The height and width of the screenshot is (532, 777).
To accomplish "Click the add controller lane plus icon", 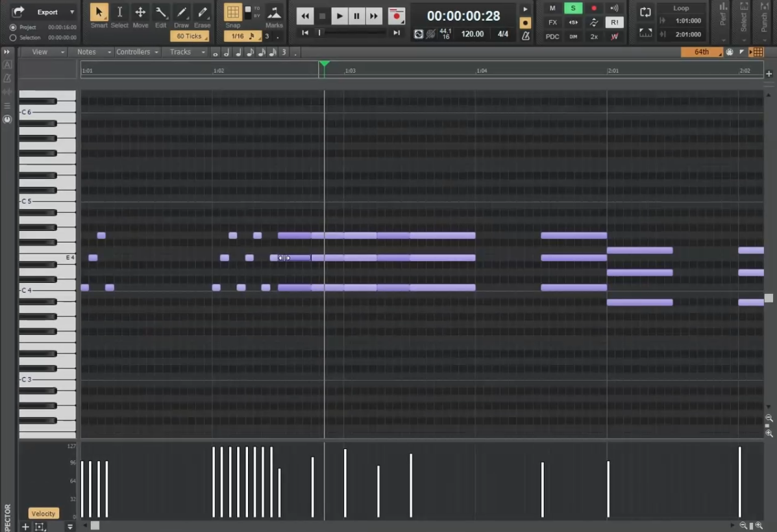I will click(x=25, y=527).
